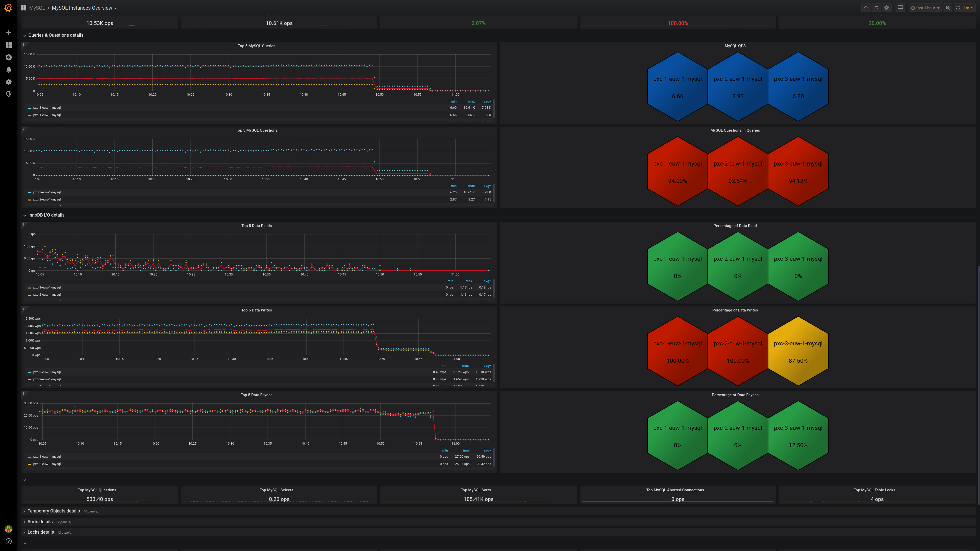Go to the MySQL folder breadcrumb link
The height and width of the screenshot is (551, 980).
point(37,8)
